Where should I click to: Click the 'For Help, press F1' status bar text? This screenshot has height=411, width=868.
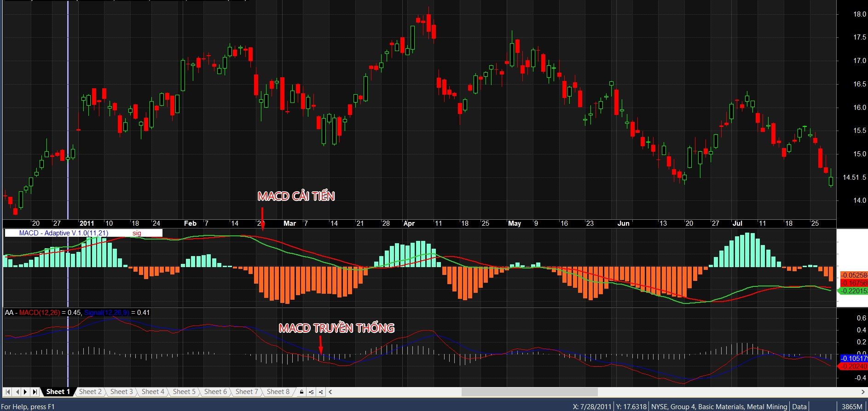(29, 407)
